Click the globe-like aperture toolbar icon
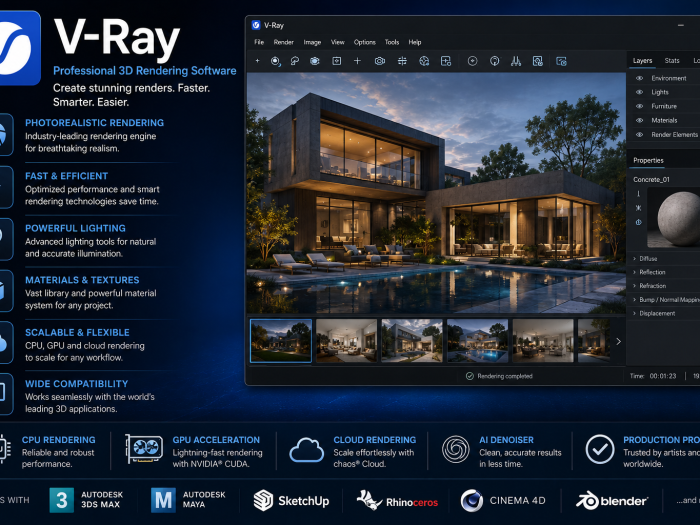 [424, 61]
